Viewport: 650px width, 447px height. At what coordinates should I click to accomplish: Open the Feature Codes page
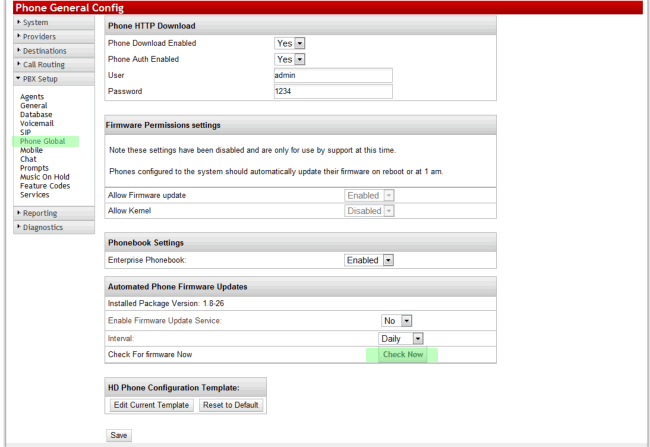[45, 186]
